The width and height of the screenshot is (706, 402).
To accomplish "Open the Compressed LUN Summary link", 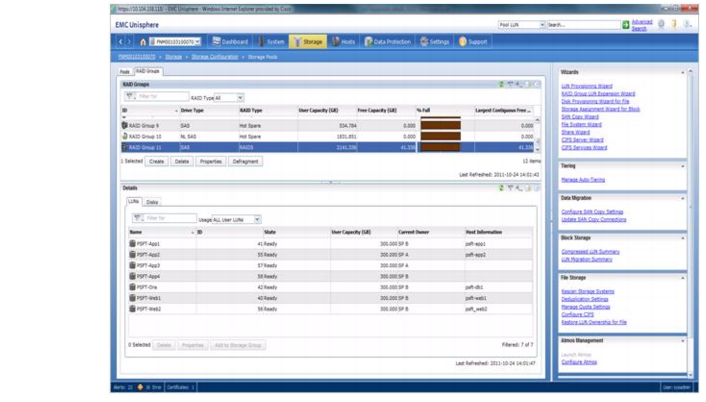I will pos(590,252).
